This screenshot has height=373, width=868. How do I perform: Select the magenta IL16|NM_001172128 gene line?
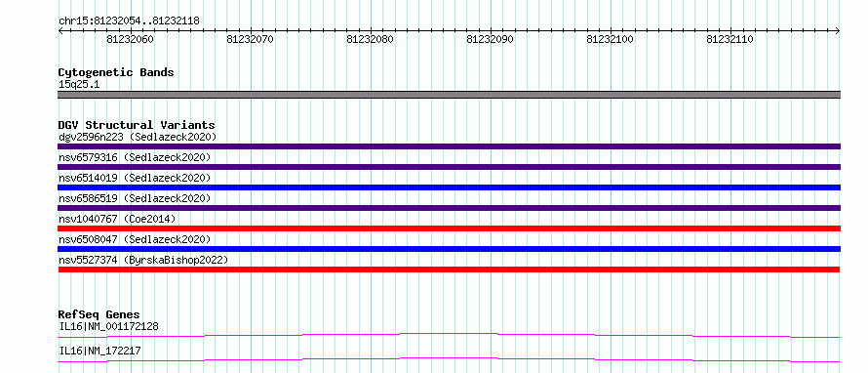click(449, 335)
